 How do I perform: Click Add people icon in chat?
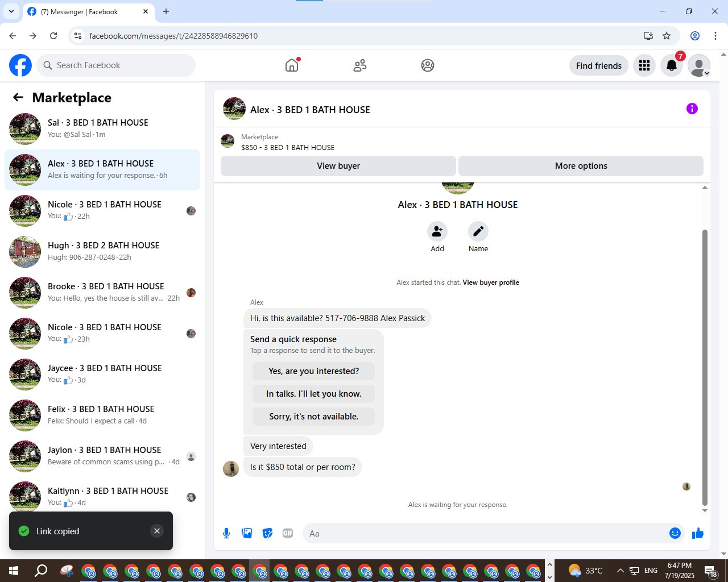[x=437, y=231]
